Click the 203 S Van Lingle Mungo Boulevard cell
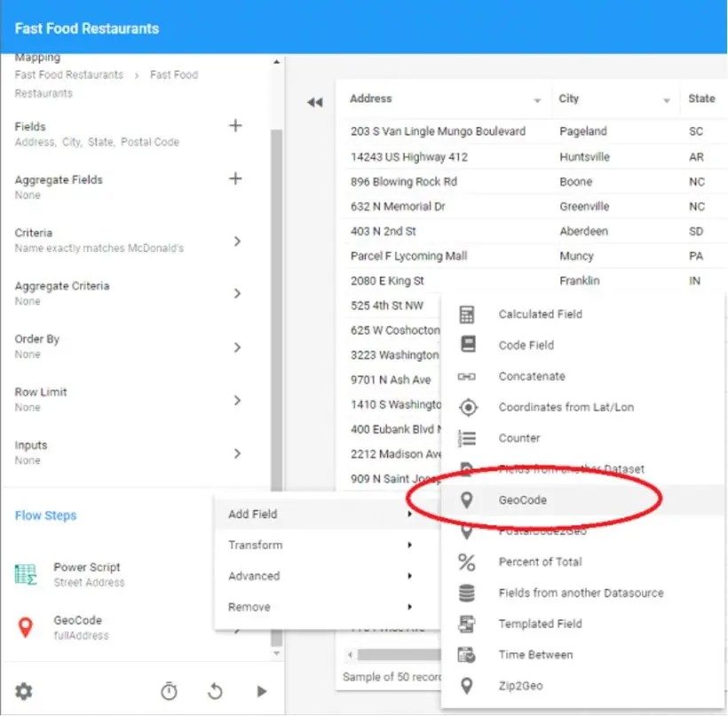Image resolution: width=728 pixels, height=716 pixels. [x=438, y=131]
